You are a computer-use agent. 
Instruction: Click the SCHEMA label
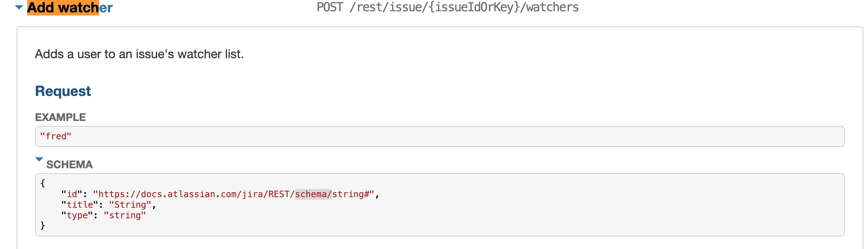pyautogui.click(x=70, y=165)
